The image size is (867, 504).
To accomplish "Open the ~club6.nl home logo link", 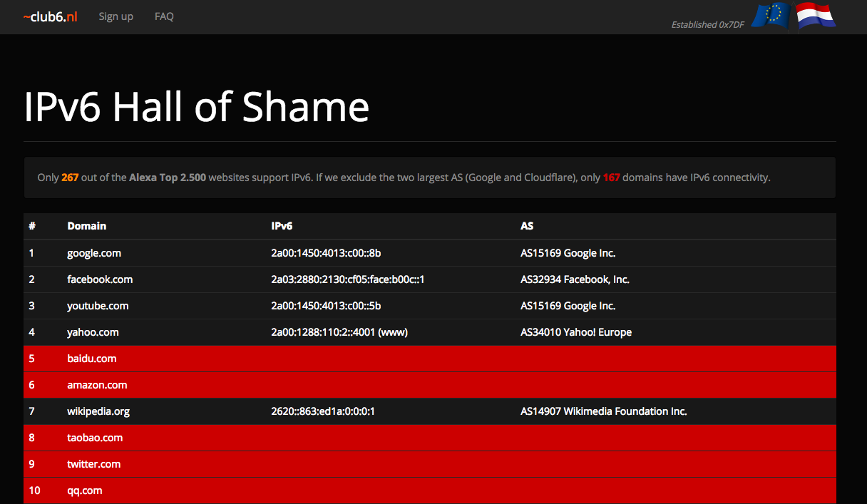I will coord(50,16).
